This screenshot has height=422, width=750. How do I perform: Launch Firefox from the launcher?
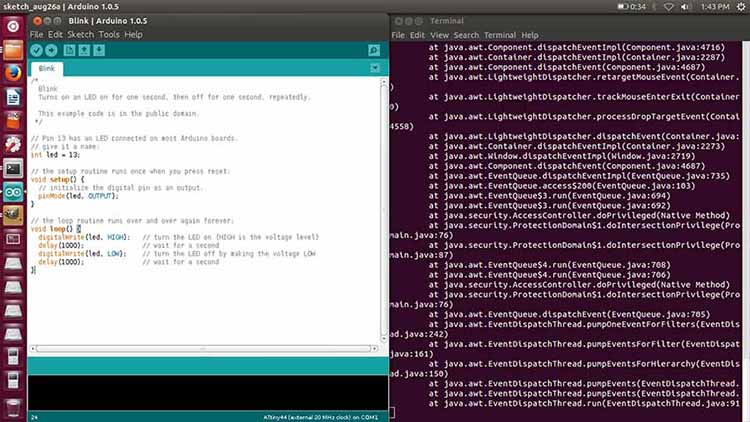pos(13,73)
